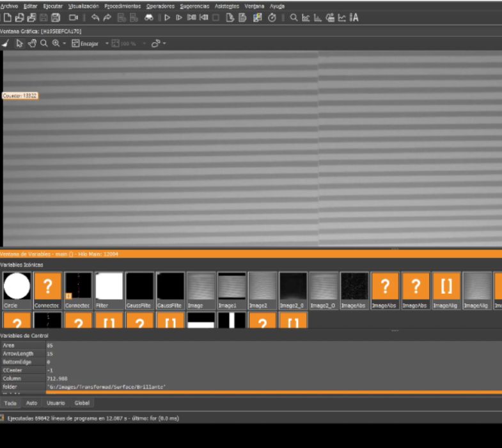Open the Encajar fit dropdown
The image size is (502, 448).
coord(107,44)
